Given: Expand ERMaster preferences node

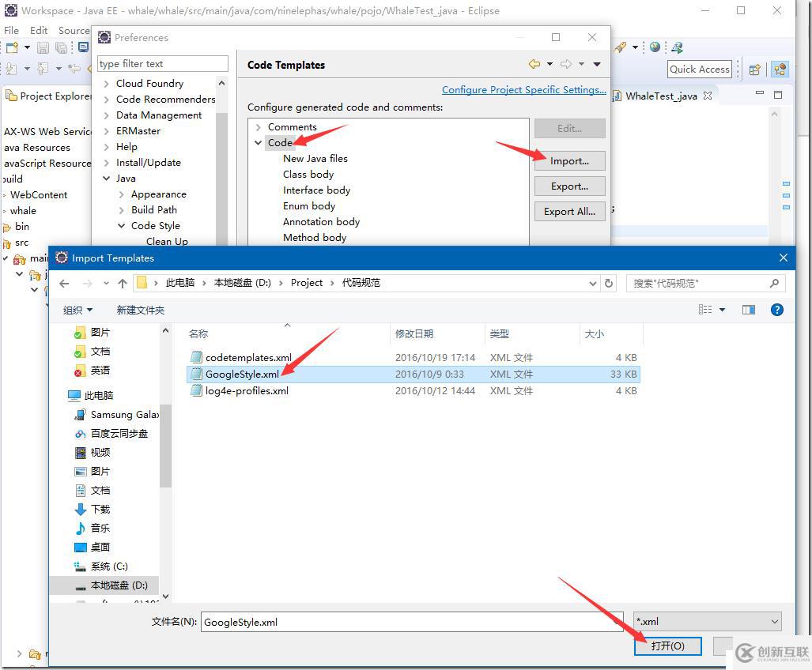Looking at the screenshot, I should tap(106, 131).
